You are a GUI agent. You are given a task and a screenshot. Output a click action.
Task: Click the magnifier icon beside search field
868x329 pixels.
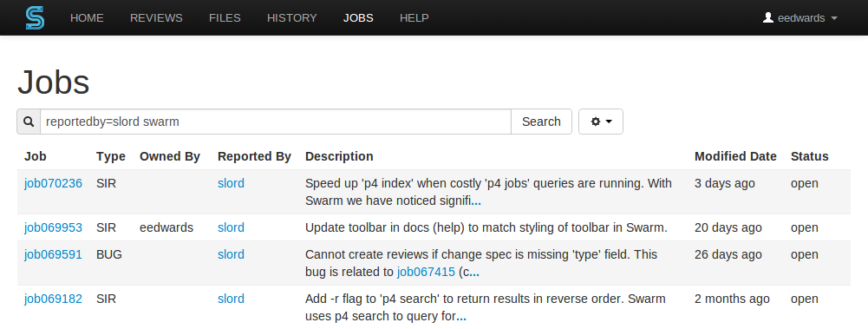pyautogui.click(x=29, y=122)
